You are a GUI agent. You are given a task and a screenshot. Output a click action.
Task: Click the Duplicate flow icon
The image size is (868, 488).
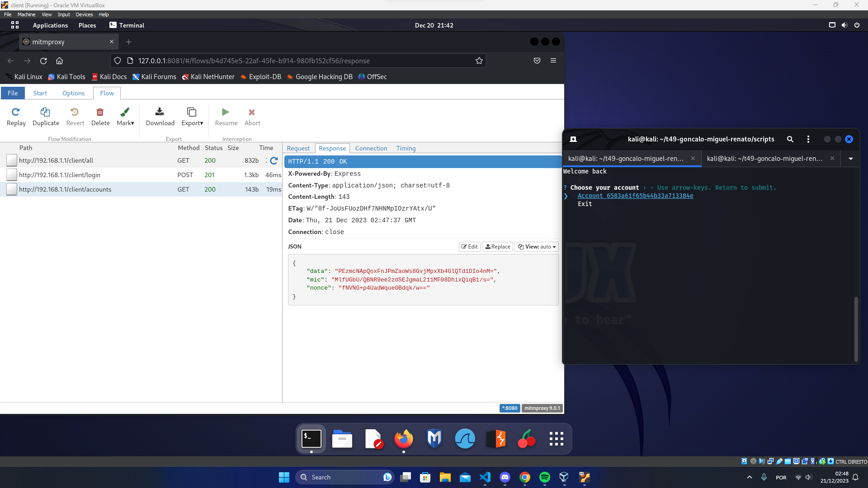point(46,112)
